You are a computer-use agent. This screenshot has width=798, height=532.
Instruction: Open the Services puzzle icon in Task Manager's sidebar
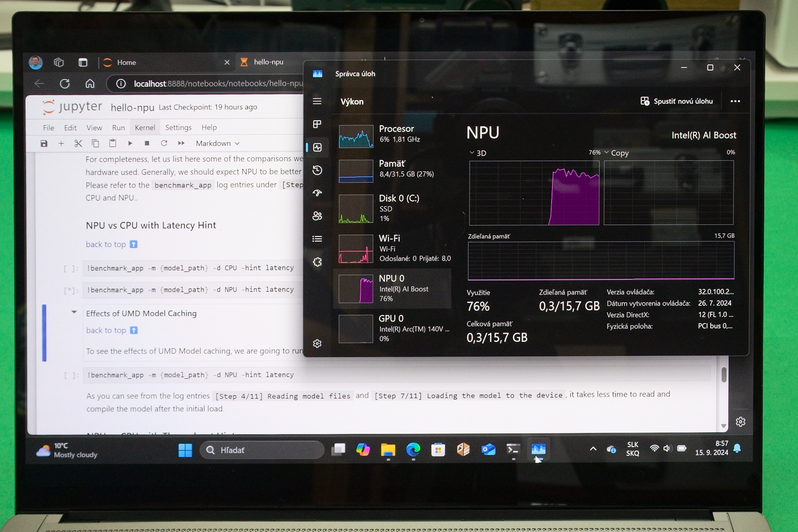[x=317, y=262]
